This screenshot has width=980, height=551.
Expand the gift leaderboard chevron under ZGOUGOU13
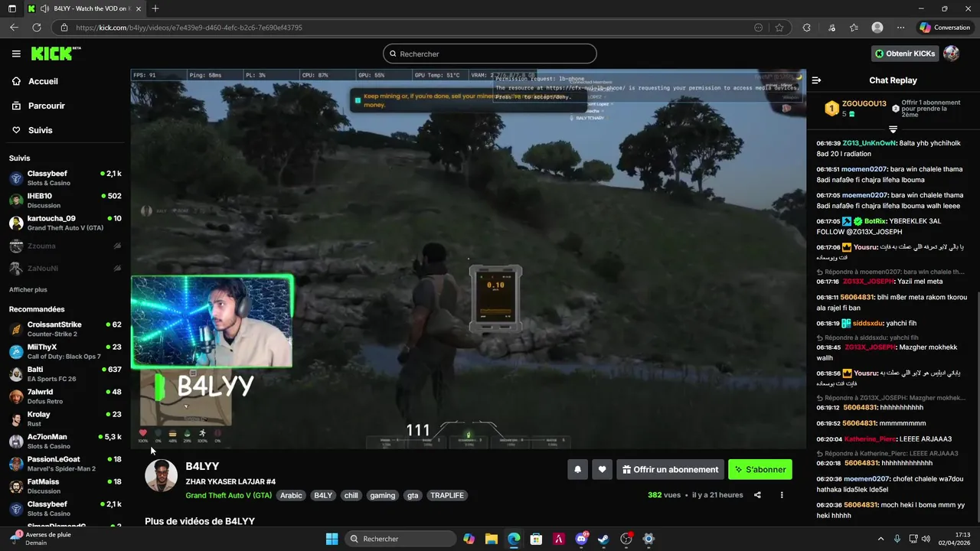coord(893,129)
